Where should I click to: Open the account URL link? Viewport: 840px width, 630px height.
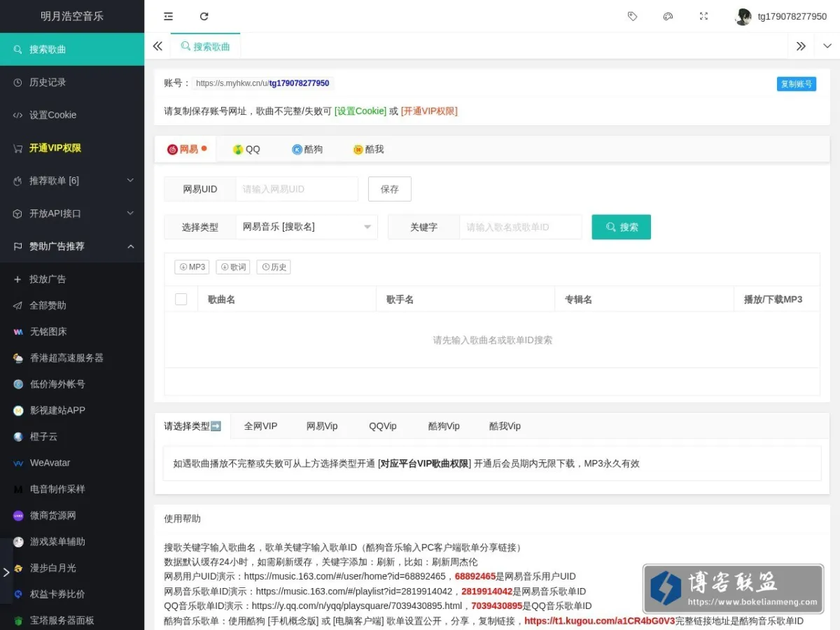pyautogui.click(x=262, y=83)
